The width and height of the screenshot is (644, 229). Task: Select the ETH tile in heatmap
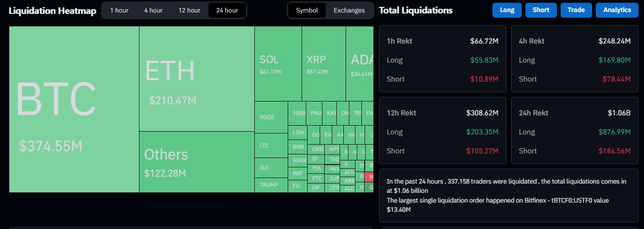tap(196, 79)
